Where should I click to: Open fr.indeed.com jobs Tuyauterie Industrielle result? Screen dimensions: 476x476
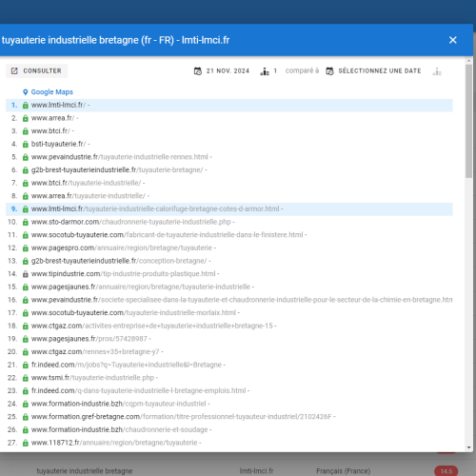coord(127,365)
